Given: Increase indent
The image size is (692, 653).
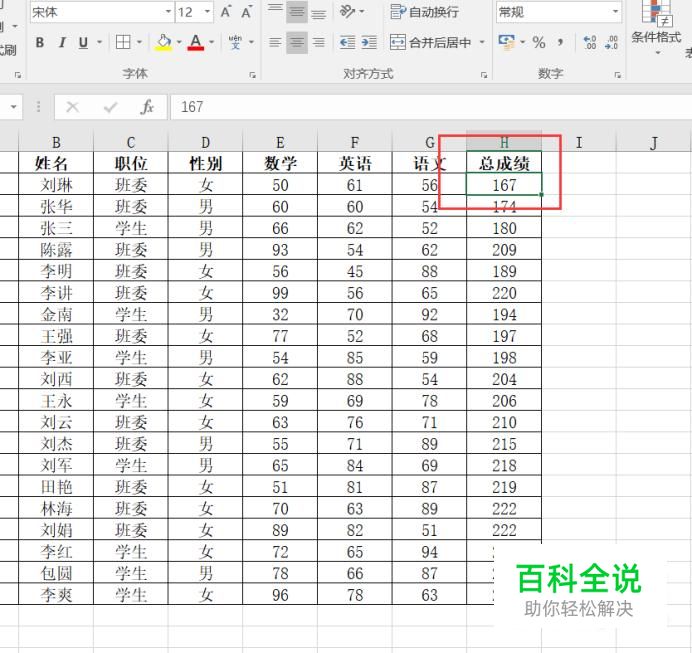Looking at the screenshot, I should (369, 43).
